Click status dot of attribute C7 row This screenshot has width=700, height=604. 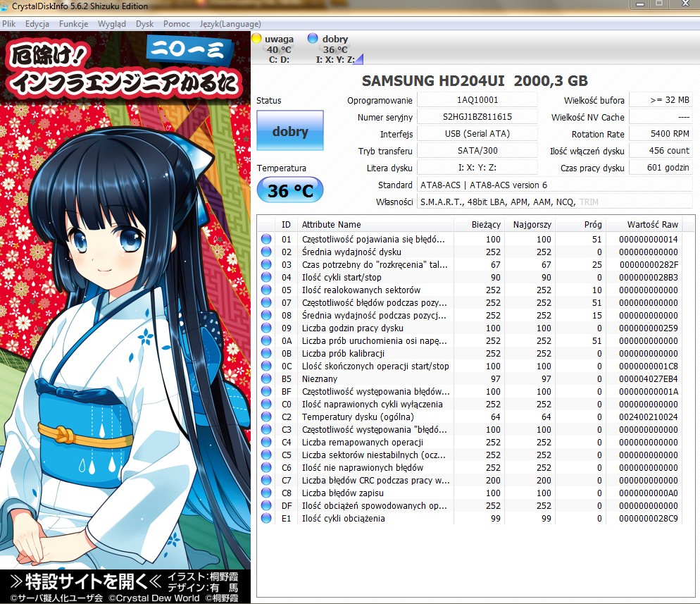click(266, 480)
